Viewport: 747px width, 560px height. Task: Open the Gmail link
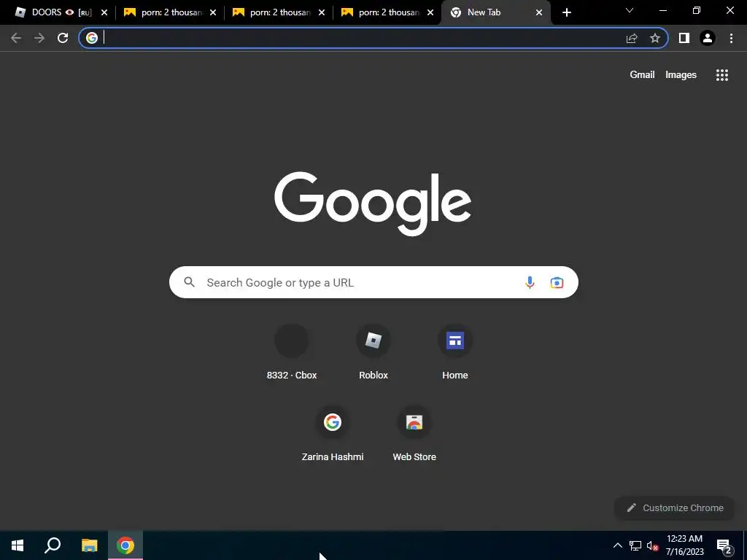coord(642,75)
